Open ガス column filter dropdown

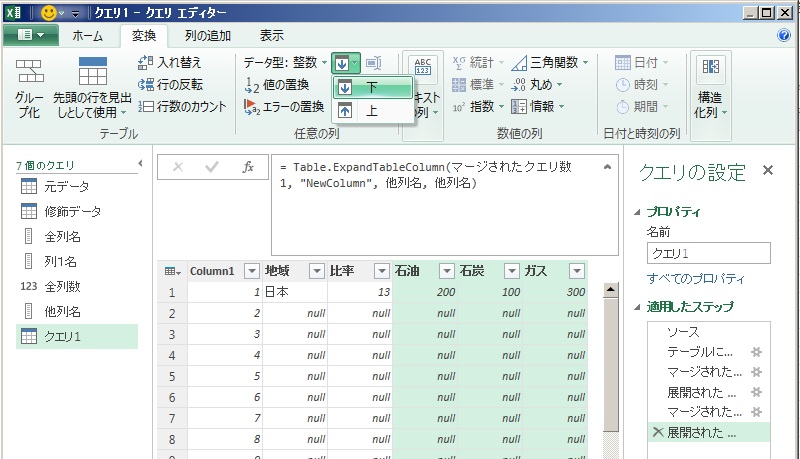click(577, 271)
